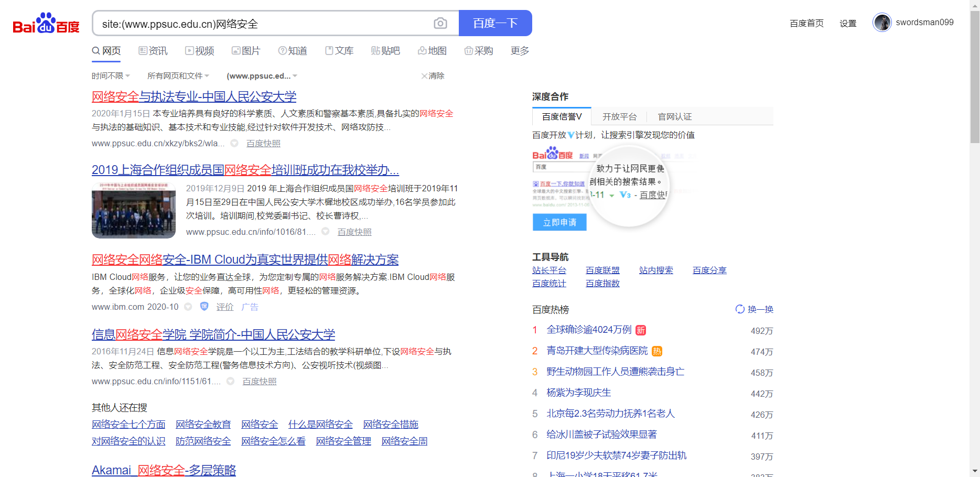Open image search via camera icon
The height and width of the screenshot is (477, 980).
pos(440,23)
